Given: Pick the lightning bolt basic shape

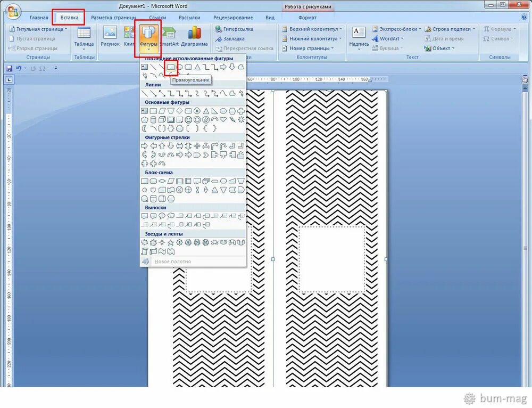Looking at the screenshot, I should point(232,120).
